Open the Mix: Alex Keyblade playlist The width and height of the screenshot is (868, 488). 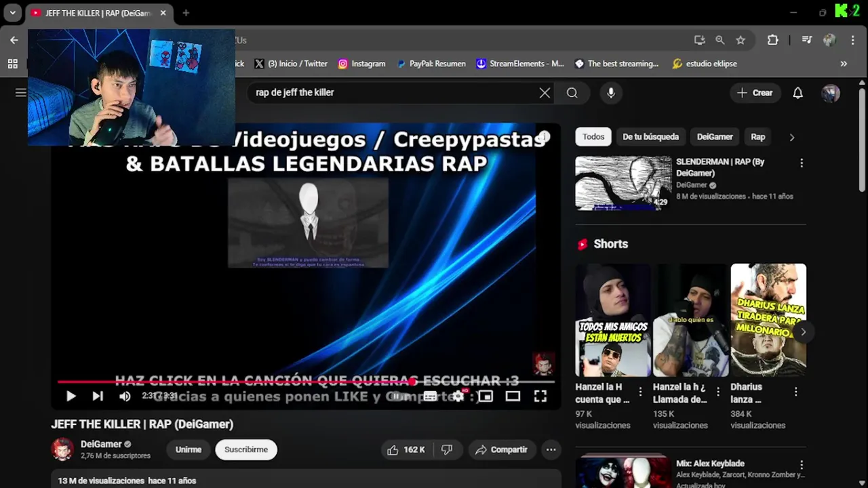[623, 472]
